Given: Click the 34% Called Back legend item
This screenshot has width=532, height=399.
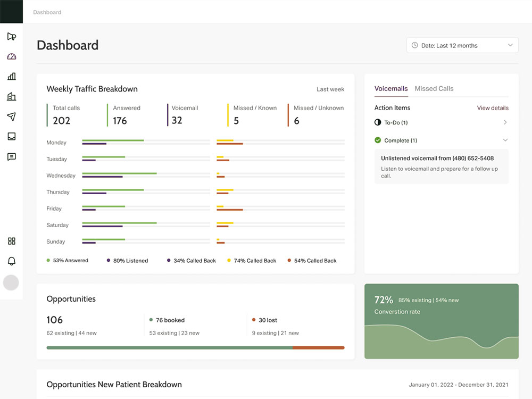Looking at the screenshot, I should [192, 261].
